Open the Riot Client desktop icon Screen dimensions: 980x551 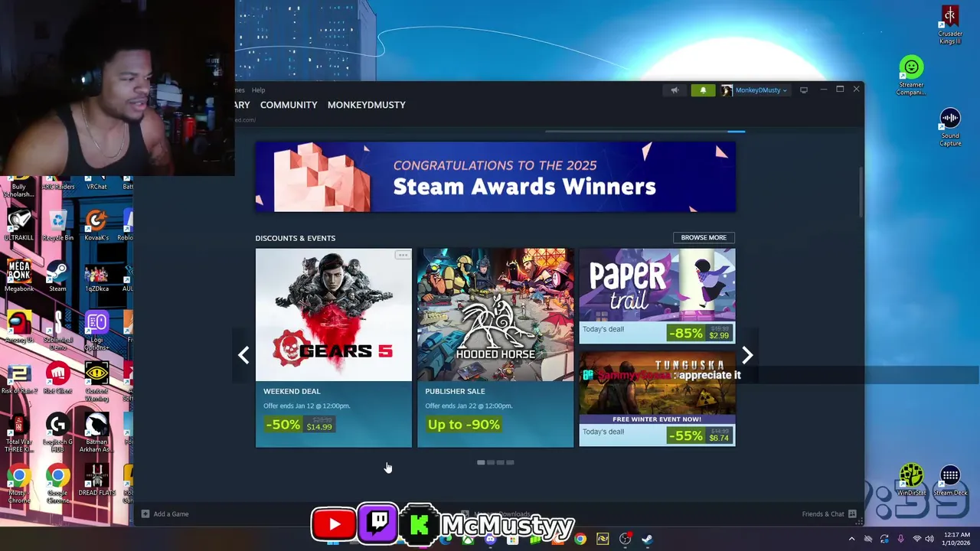coord(58,379)
